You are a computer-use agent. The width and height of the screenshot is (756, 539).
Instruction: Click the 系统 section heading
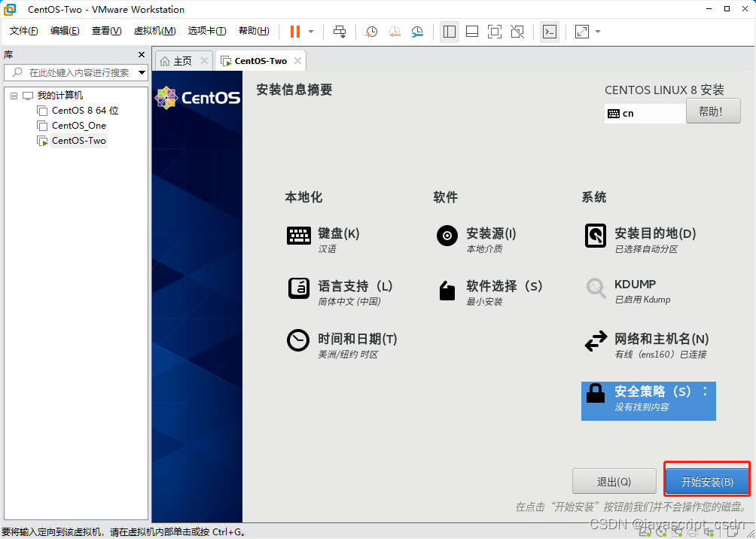[x=594, y=197]
